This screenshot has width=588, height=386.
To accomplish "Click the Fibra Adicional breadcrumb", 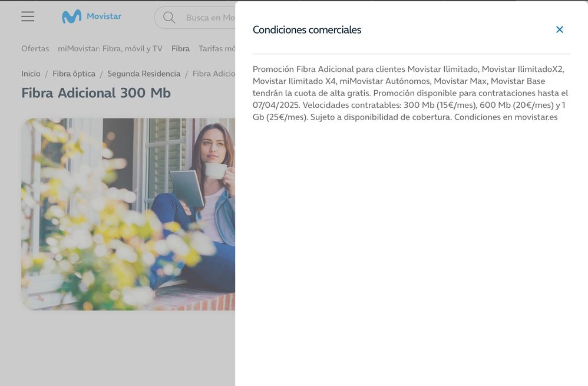I will point(214,74).
